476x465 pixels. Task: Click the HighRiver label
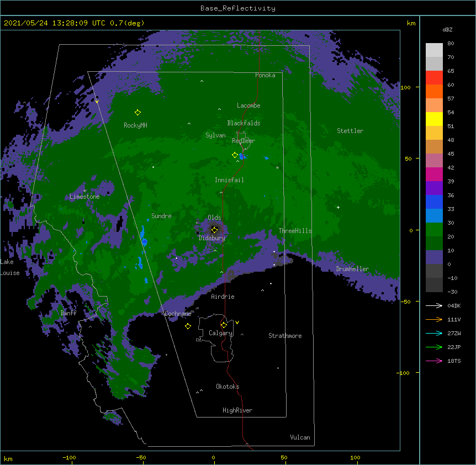click(237, 410)
